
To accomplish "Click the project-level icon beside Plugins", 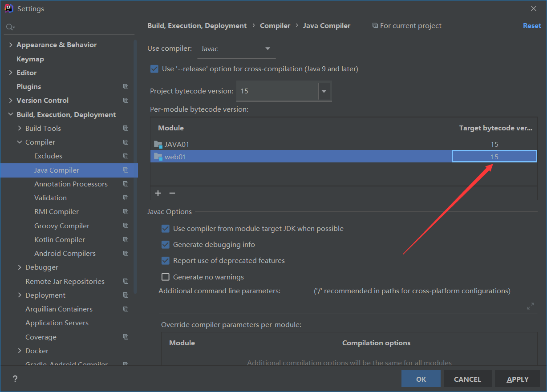I will coord(126,87).
